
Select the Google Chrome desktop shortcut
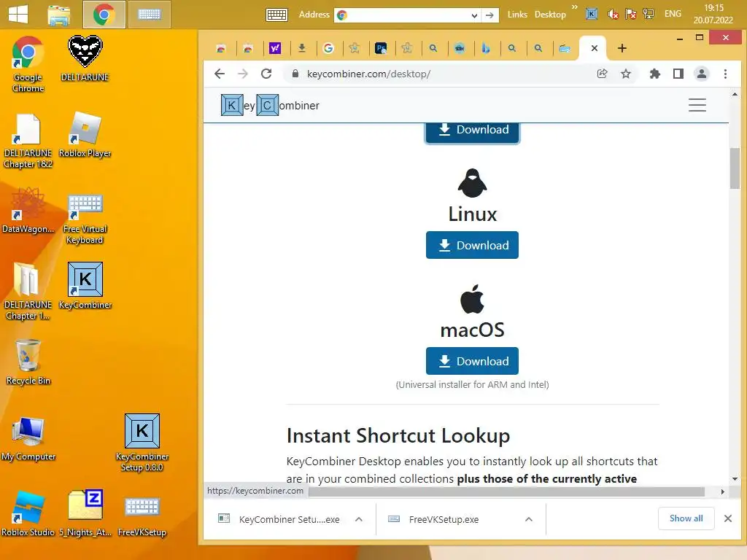[28, 64]
